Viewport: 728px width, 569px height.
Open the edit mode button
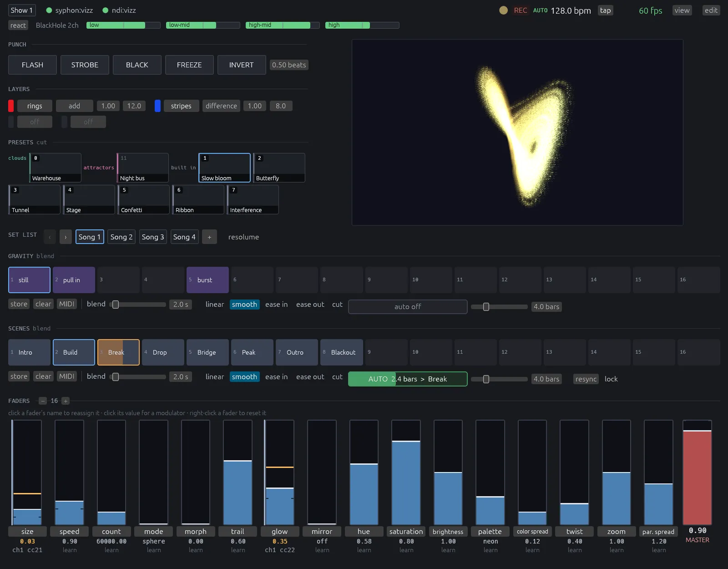coord(711,10)
